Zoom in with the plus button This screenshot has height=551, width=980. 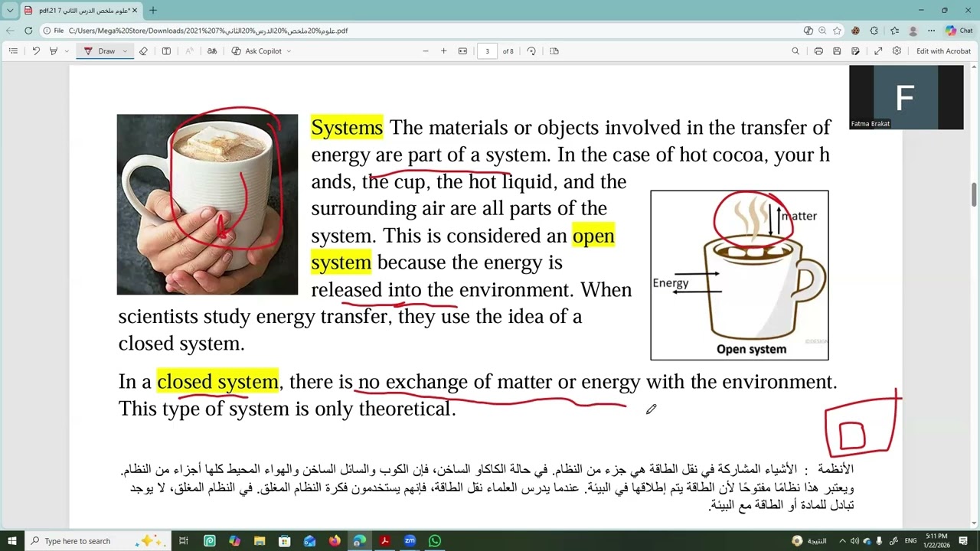pyautogui.click(x=443, y=51)
